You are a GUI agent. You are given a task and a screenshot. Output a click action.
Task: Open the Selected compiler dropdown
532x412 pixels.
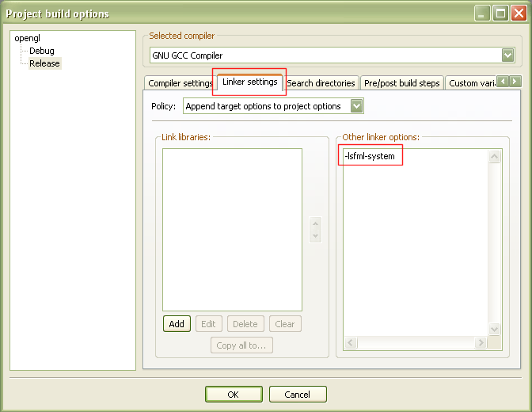point(507,55)
